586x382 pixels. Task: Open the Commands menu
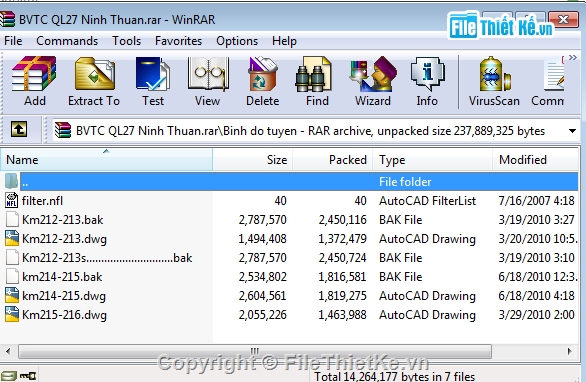(x=67, y=41)
